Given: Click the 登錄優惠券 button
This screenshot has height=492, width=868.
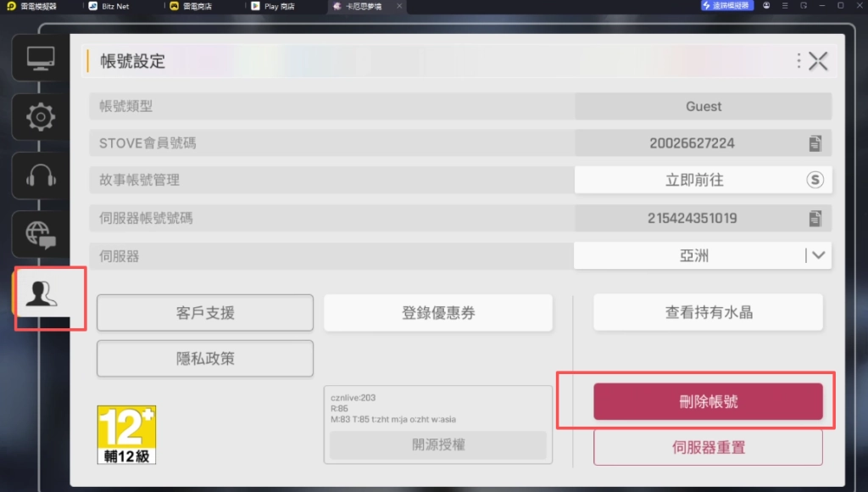Looking at the screenshot, I should pyautogui.click(x=438, y=313).
